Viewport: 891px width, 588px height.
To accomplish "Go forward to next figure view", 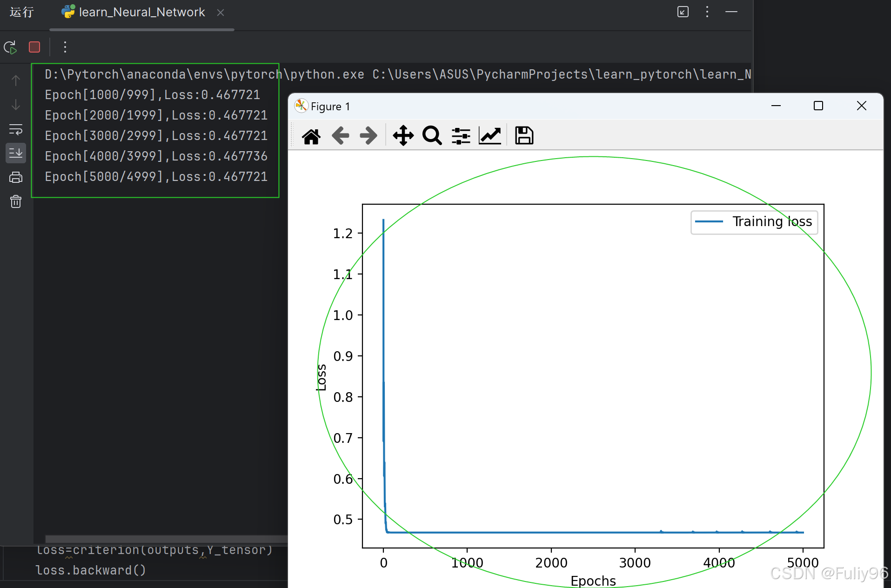I will [368, 136].
